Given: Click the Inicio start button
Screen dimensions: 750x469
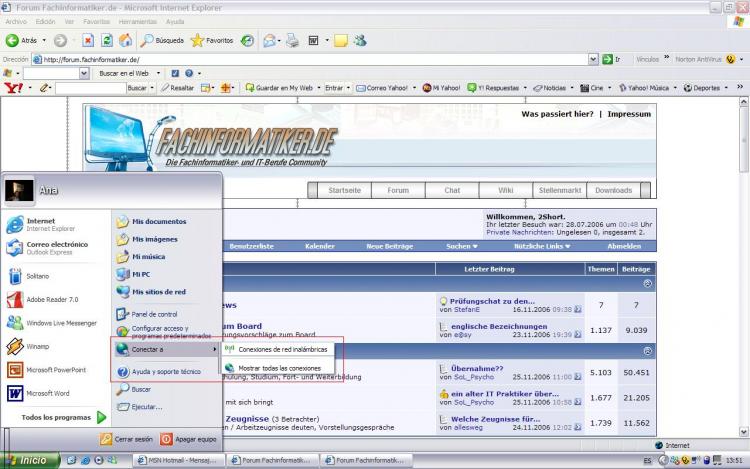Looking at the screenshot, I should 31,460.
